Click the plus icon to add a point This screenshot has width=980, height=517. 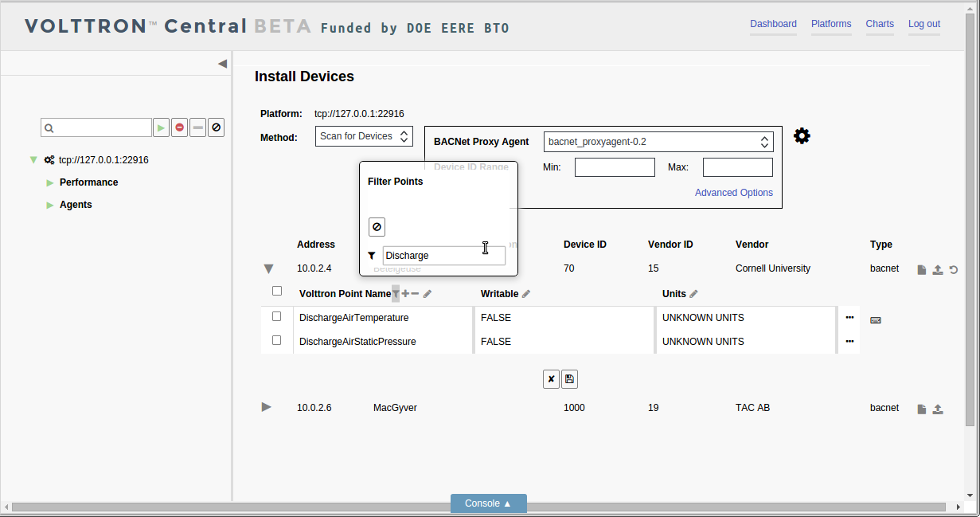[x=405, y=294]
